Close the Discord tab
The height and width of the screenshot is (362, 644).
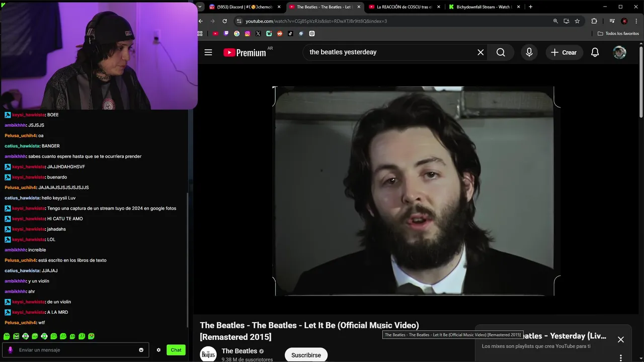coord(279,7)
